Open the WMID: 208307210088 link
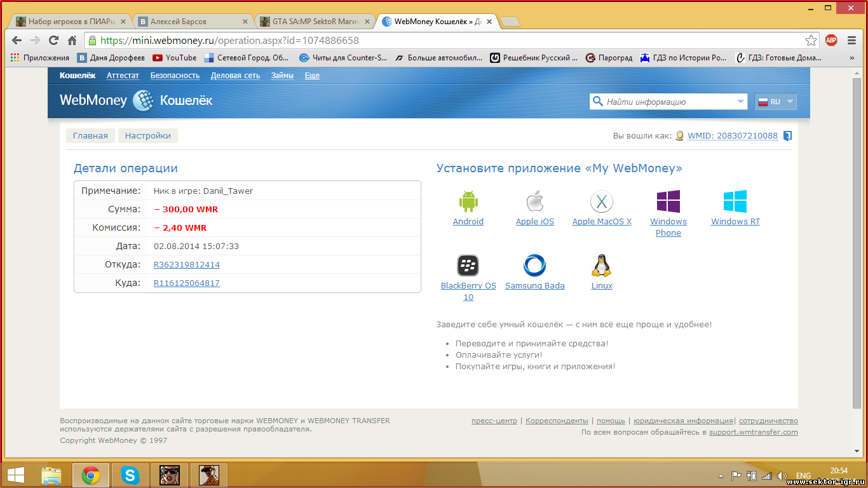This screenshot has height=488, width=868. click(732, 136)
